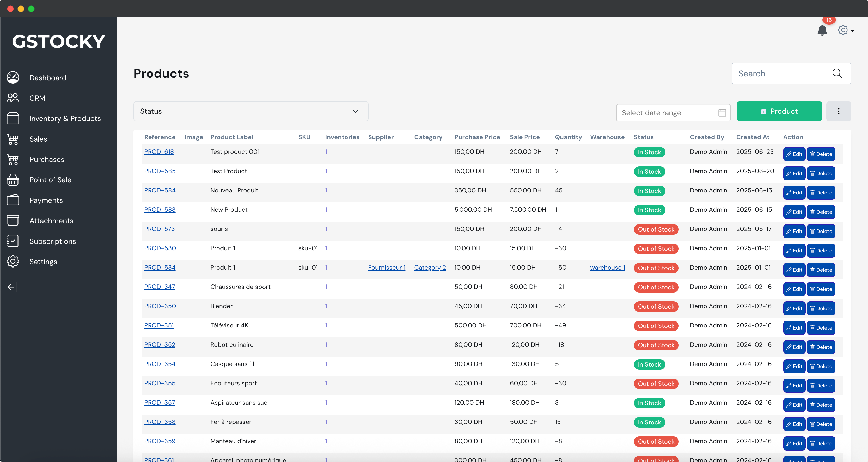868x462 pixels.
Task: Open the gear settings dropdown at top right
Action: click(846, 30)
